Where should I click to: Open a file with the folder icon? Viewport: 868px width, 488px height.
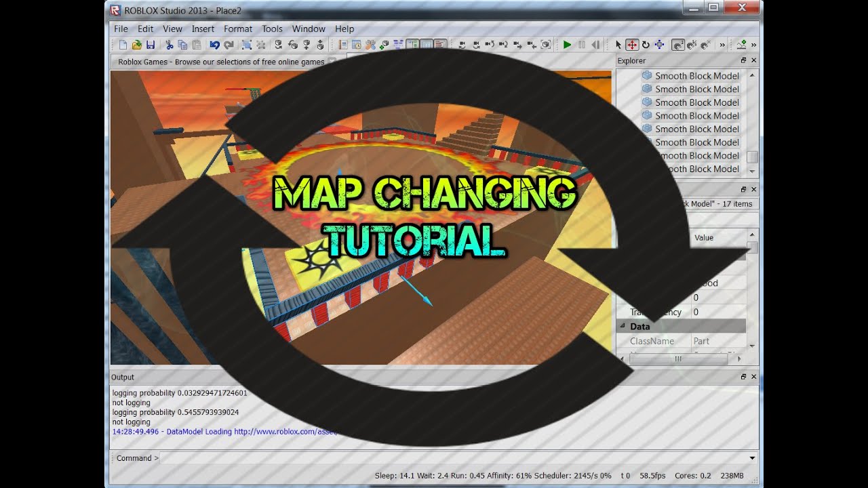click(x=136, y=45)
